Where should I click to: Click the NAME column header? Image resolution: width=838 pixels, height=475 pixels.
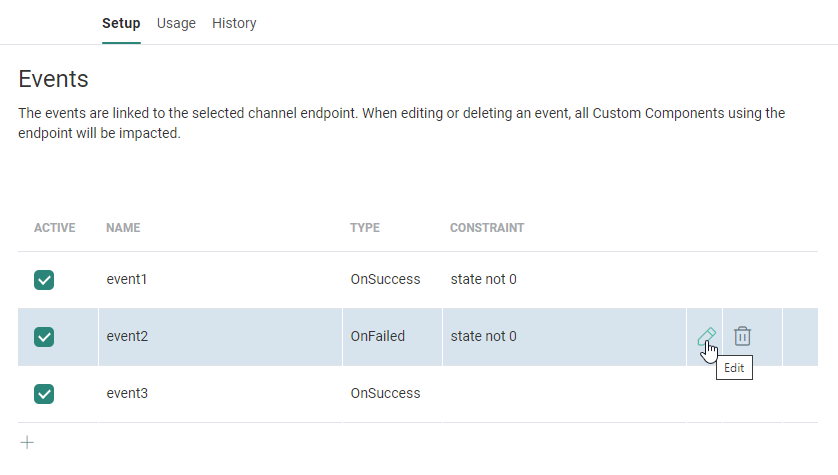click(x=123, y=228)
